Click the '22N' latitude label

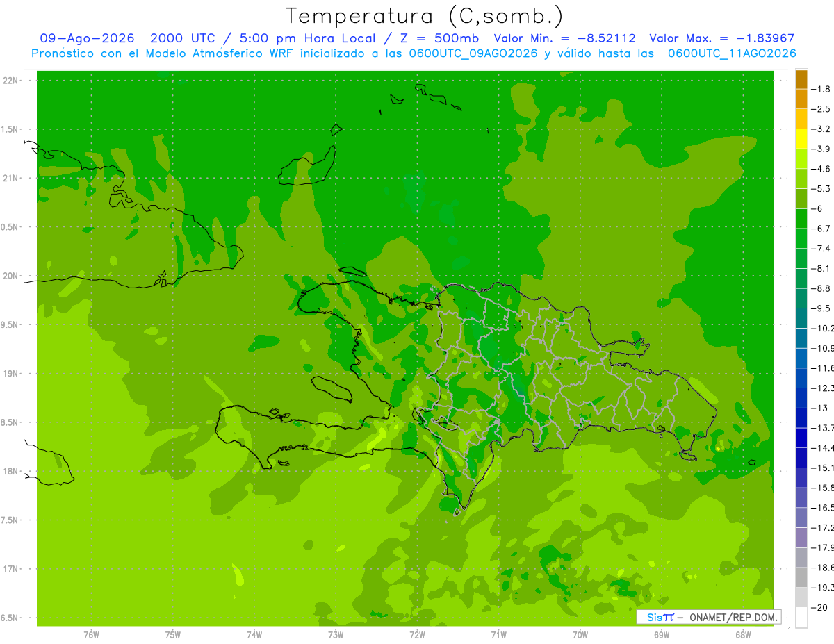10,81
